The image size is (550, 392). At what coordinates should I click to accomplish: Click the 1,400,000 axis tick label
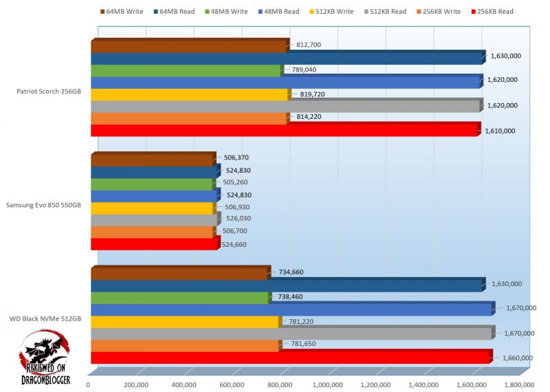pyautogui.click(x=423, y=385)
